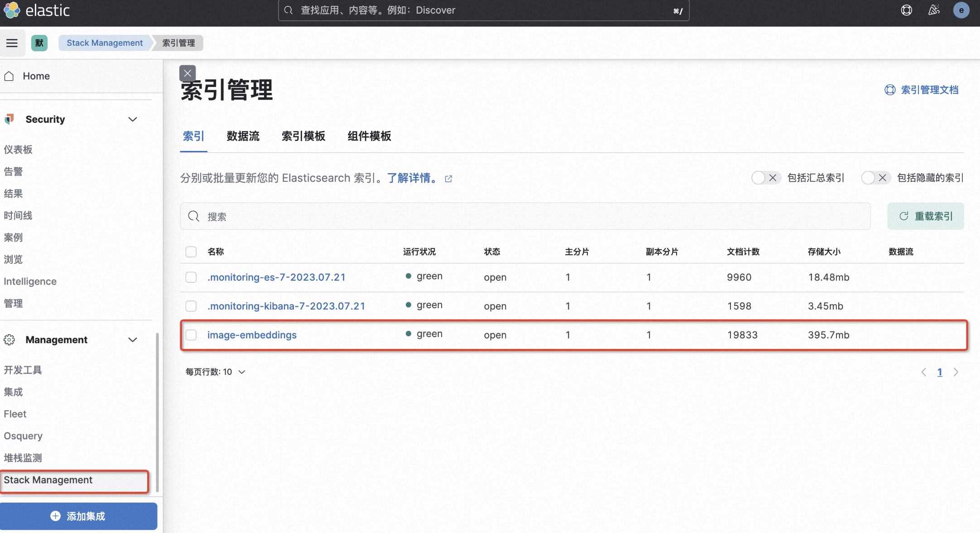
Task: Click the Security shield icon
Action: coord(10,119)
